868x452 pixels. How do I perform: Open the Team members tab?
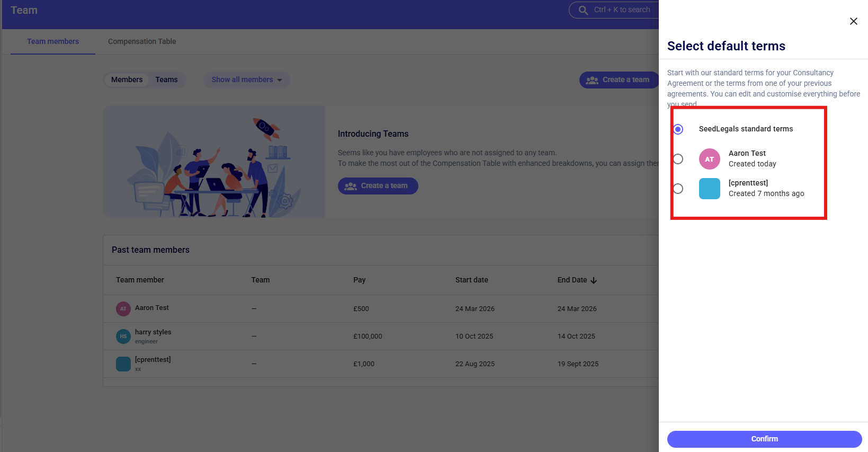(53, 41)
